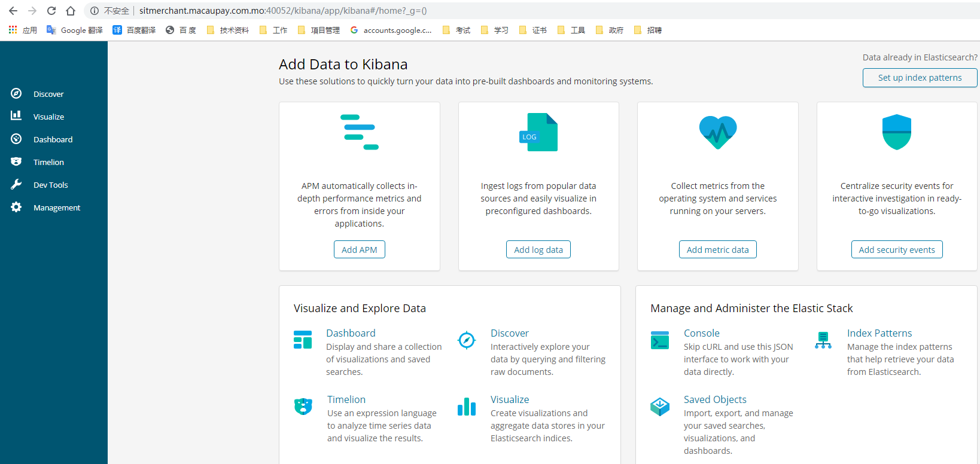
Task: Open Management from the sidebar menu
Action: pyautogui.click(x=57, y=207)
